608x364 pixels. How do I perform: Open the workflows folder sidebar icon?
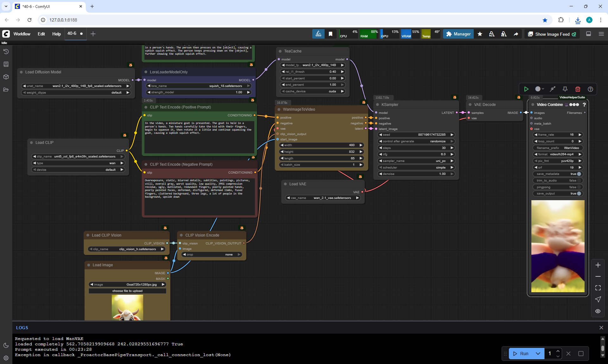[6, 89]
